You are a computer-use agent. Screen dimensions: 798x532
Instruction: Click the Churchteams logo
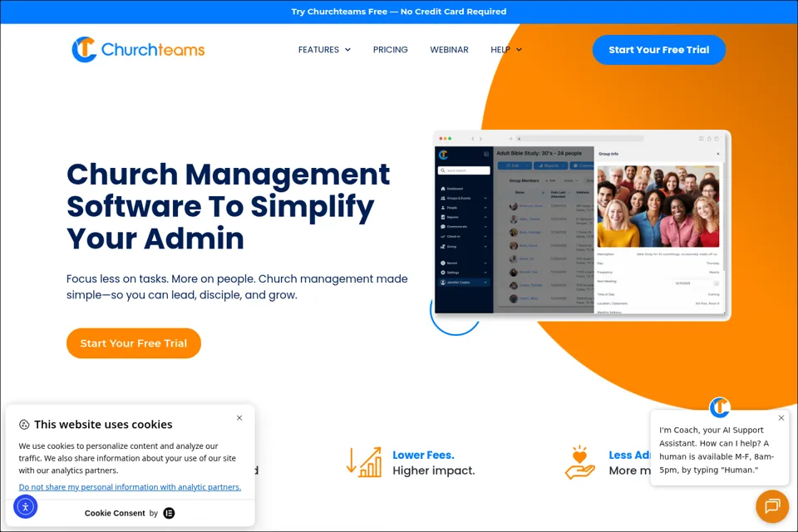coord(138,49)
